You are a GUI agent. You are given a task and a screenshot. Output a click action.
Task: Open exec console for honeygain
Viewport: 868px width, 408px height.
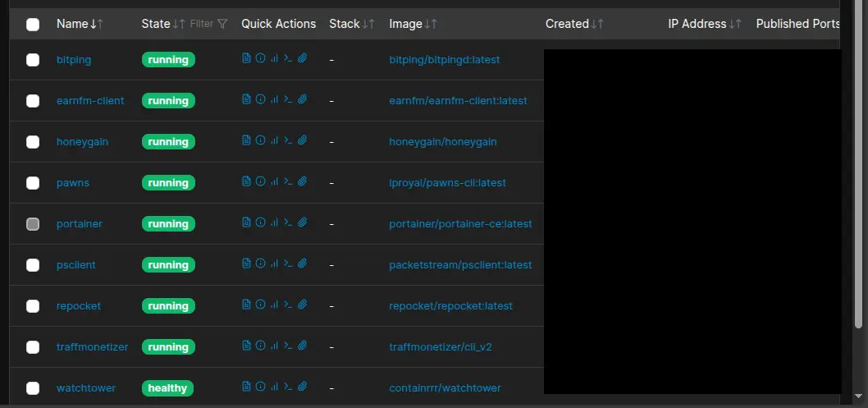(288, 140)
